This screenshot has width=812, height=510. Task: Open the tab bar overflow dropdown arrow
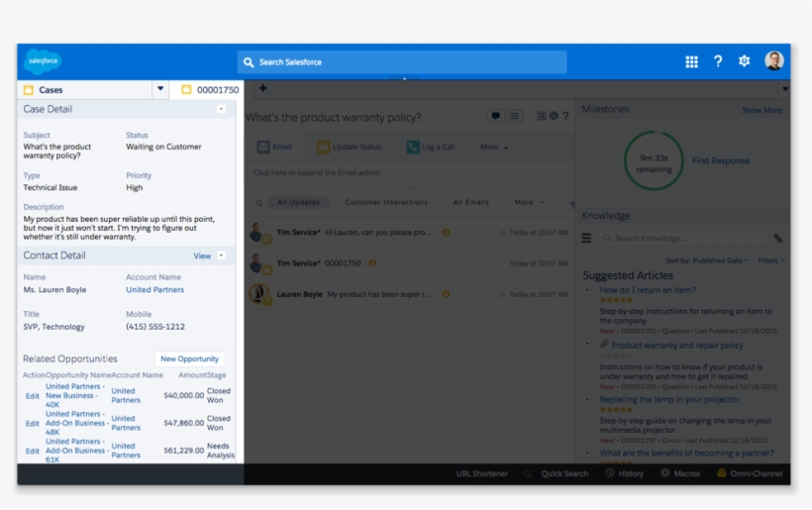(x=785, y=89)
